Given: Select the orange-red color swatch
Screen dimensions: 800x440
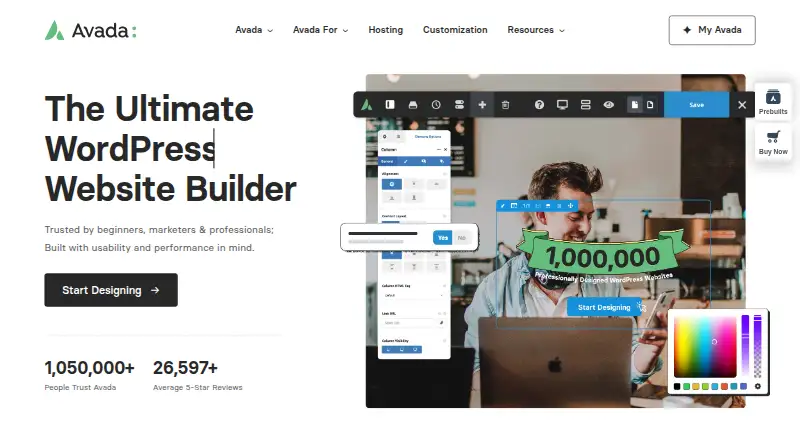Looking at the screenshot, I should tap(724, 386).
